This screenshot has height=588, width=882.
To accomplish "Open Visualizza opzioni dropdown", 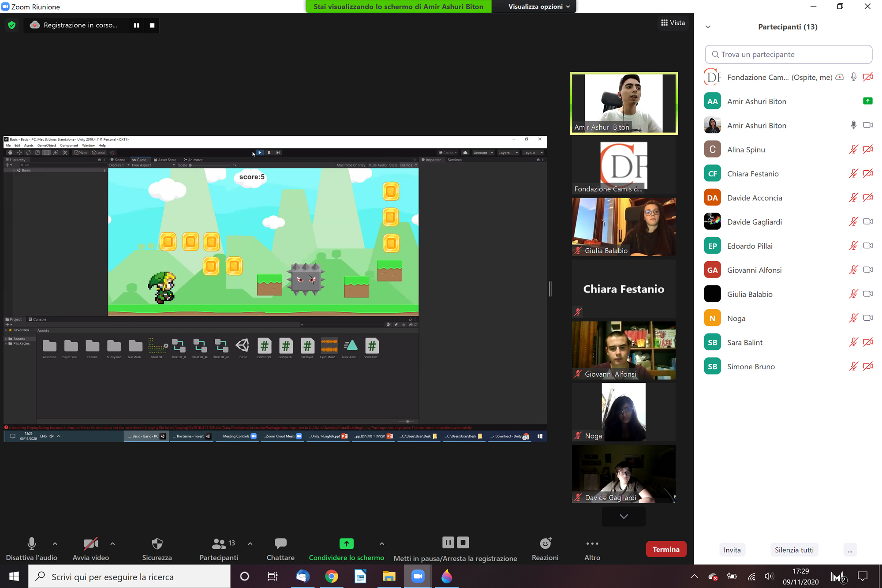I will click(x=539, y=7).
